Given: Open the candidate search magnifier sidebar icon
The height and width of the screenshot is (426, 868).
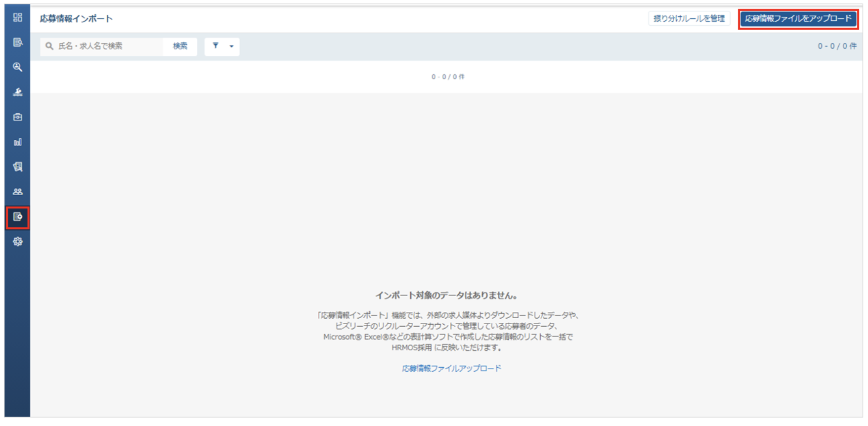Looking at the screenshot, I should [18, 67].
